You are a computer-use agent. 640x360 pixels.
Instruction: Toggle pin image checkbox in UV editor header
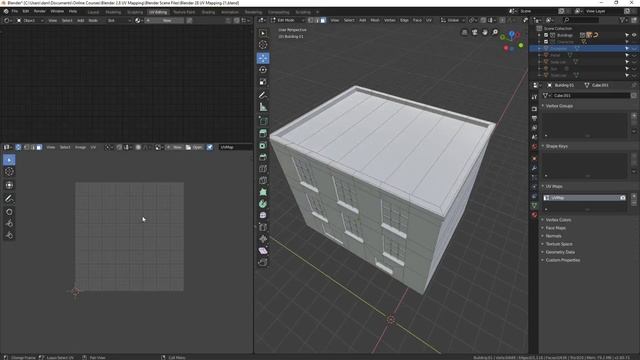209,147
